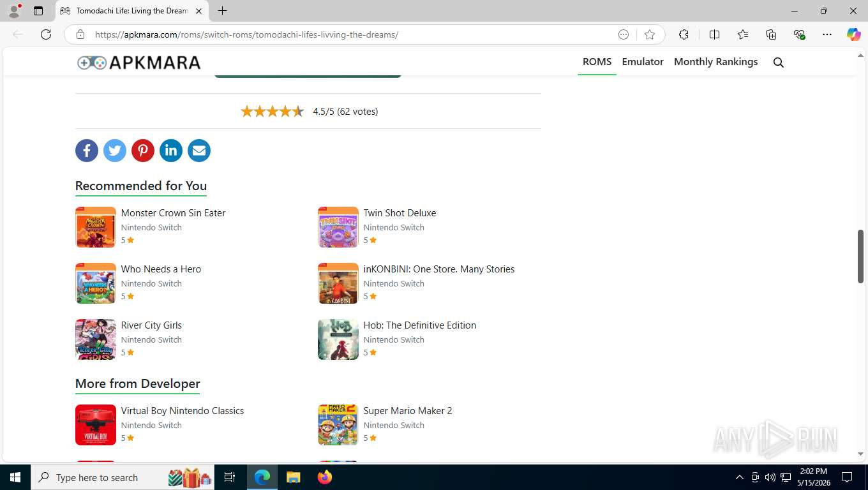868x490 pixels.
Task: Close the Tomodachi Life tab
Action: [x=198, y=11]
